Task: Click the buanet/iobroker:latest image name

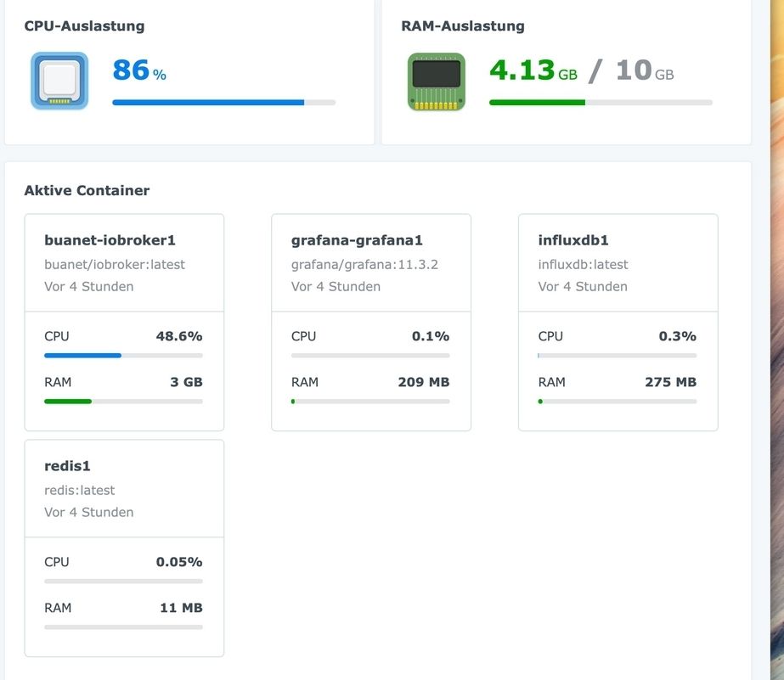Action: coord(115,264)
